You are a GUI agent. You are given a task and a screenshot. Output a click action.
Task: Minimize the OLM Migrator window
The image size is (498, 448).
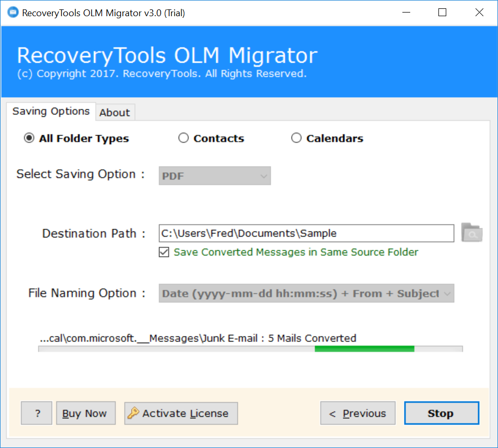coord(406,13)
